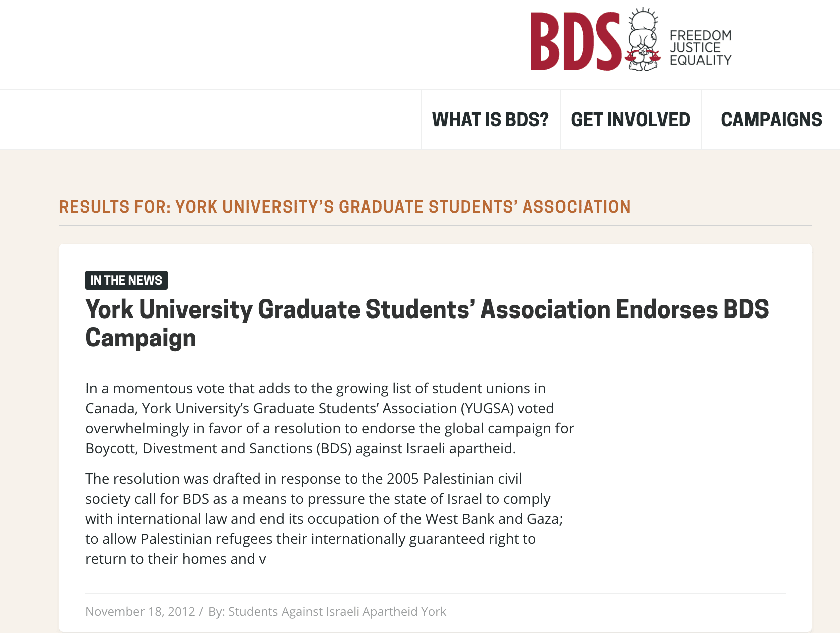Click the word Campaign in headline
840x633 pixels.
pyautogui.click(x=141, y=338)
